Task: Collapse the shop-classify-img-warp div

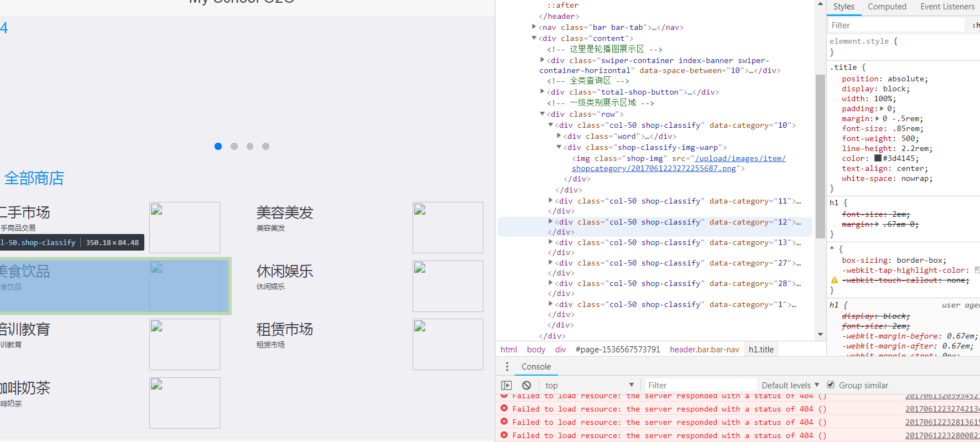Action: [559, 147]
